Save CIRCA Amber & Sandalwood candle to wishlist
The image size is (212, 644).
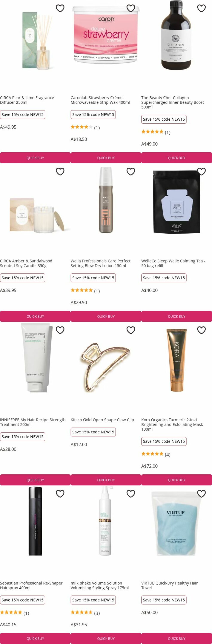60,172
